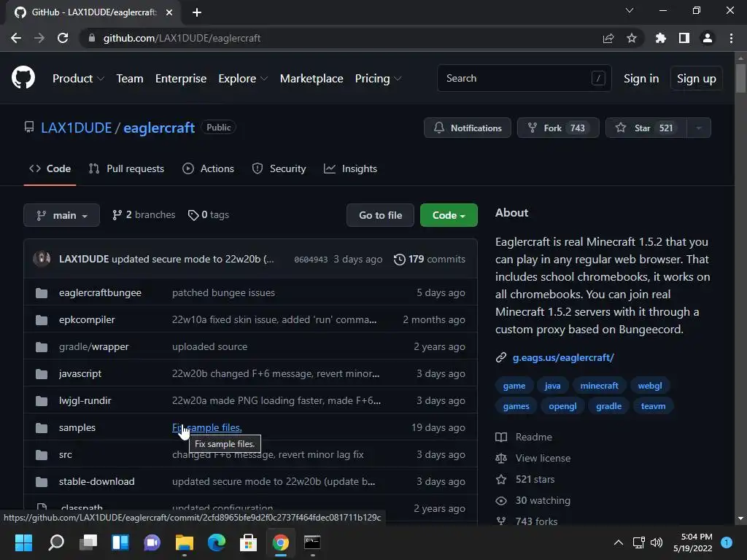Launch Microsoft Edge from taskbar
This screenshot has height=560, width=747.
(216, 542)
